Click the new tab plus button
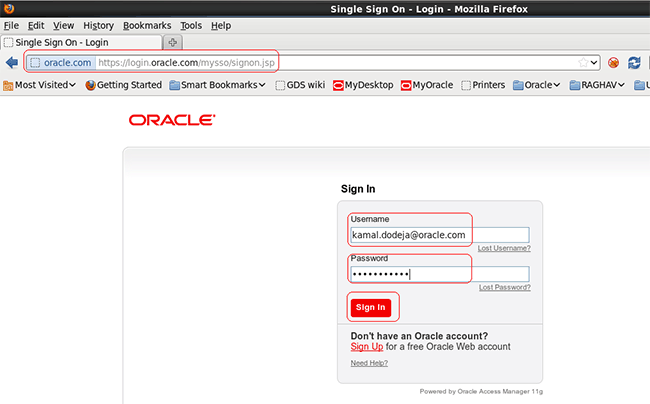Screen dimensions: 650x404 172,42
